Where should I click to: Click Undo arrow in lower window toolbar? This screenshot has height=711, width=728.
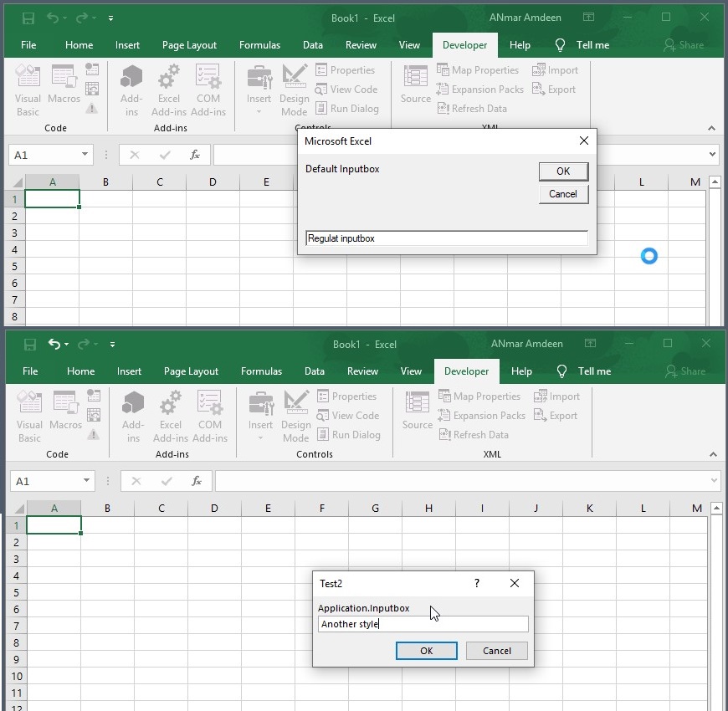pyautogui.click(x=54, y=345)
